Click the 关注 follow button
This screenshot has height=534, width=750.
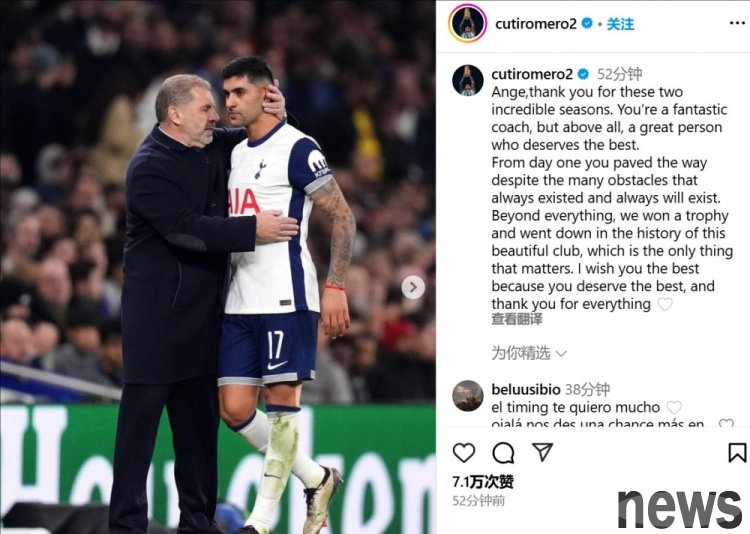(620, 24)
